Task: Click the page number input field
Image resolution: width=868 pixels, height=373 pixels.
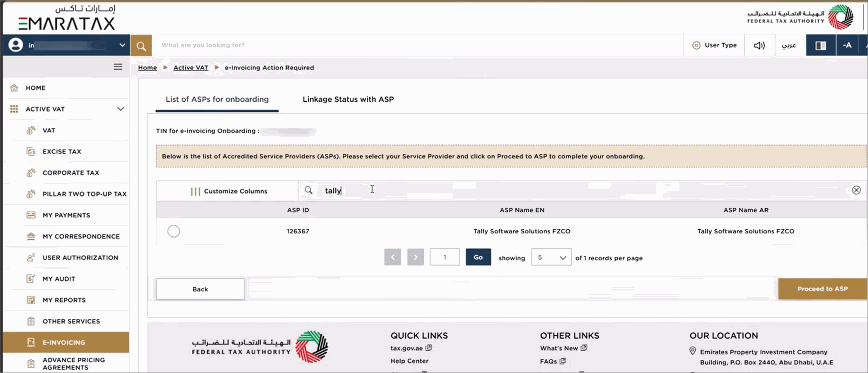Action: 445,257
